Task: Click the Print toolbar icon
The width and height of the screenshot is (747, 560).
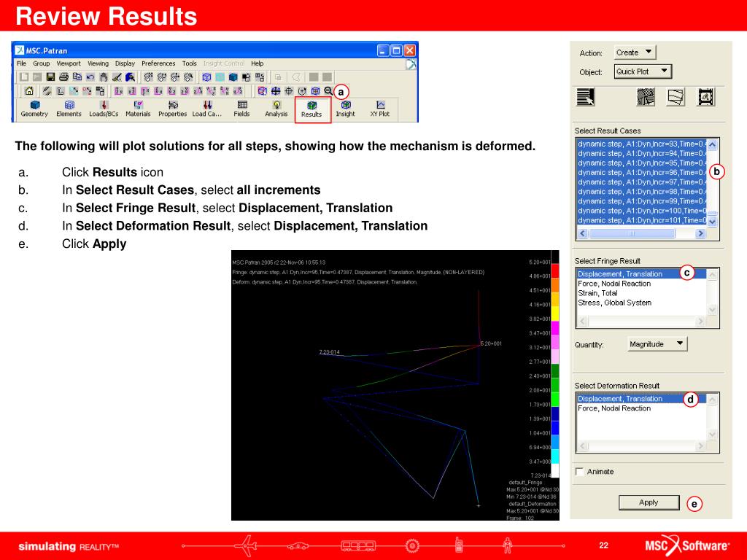Action: (x=64, y=77)
